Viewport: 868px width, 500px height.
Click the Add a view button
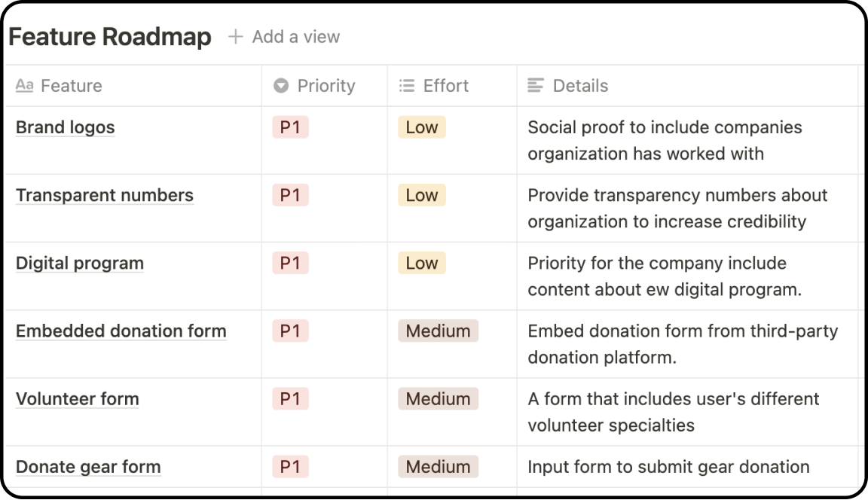[284, 36]
